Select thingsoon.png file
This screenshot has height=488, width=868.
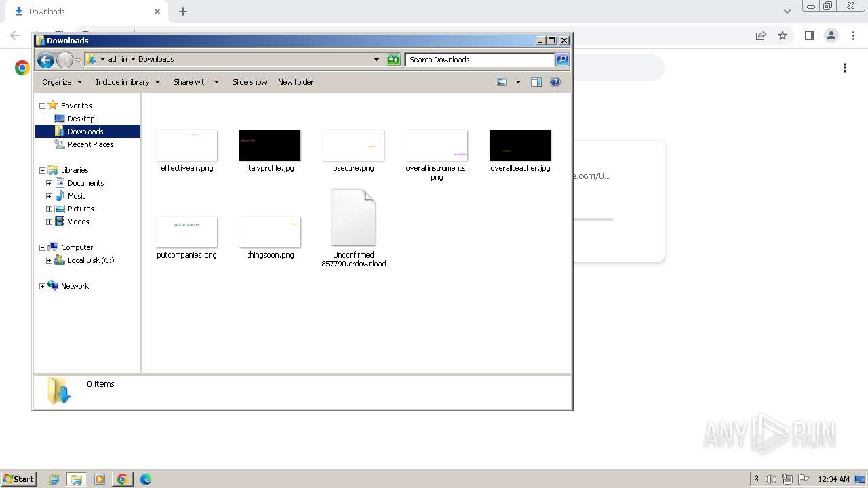coord(270,237)
